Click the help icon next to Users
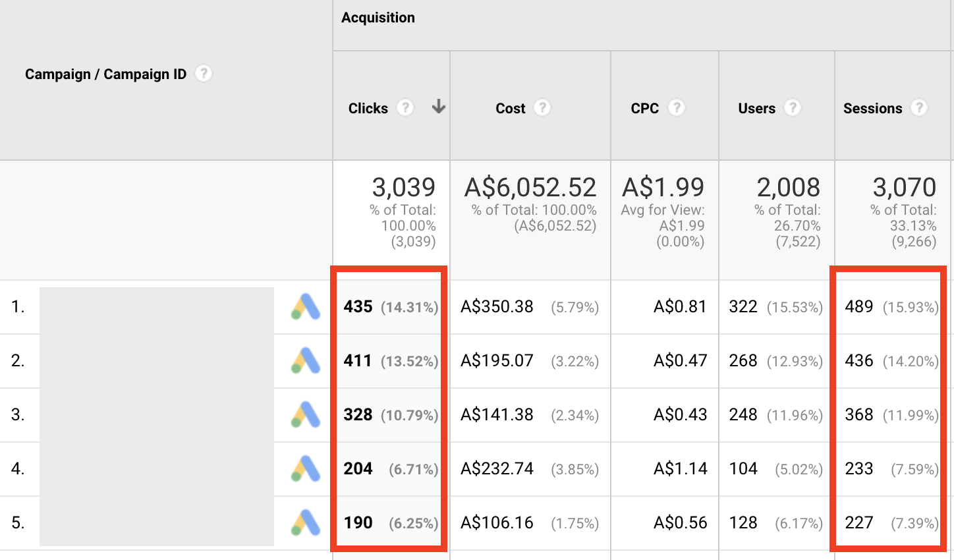The height and width of the screenshot is (560, 954). pyautogui.click(x=793, y=108)
